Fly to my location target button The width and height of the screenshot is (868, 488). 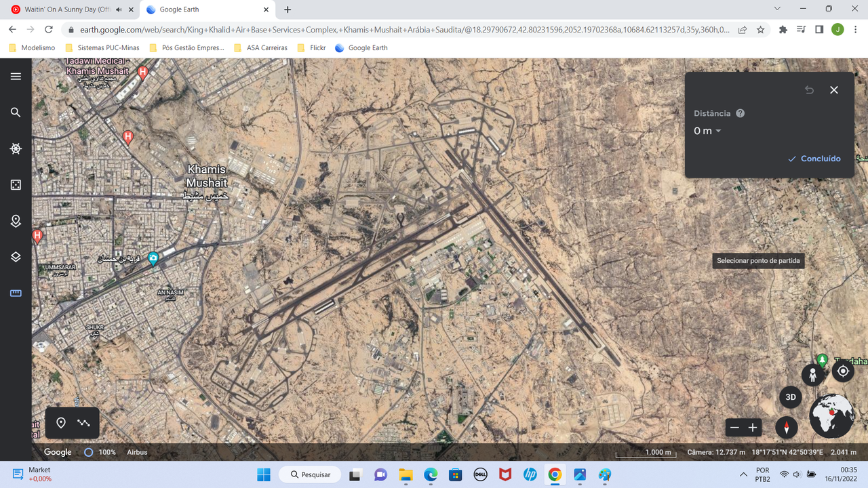point(843,371)
